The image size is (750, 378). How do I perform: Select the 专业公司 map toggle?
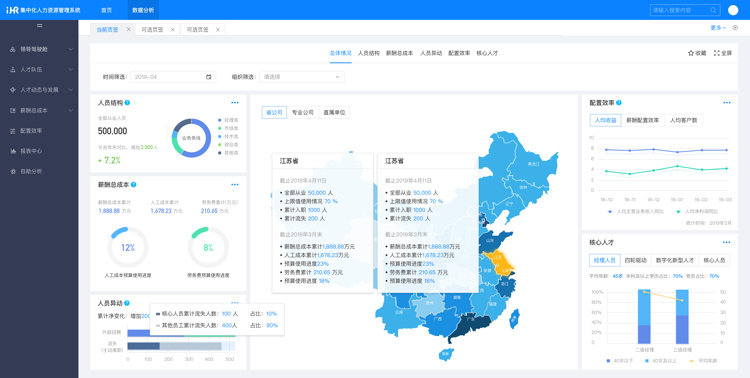[303, 112]
